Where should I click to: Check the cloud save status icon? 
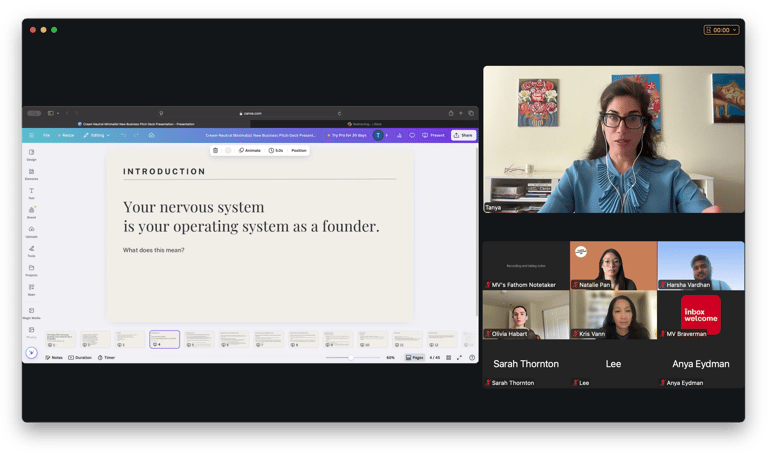(x=151, y=135)
